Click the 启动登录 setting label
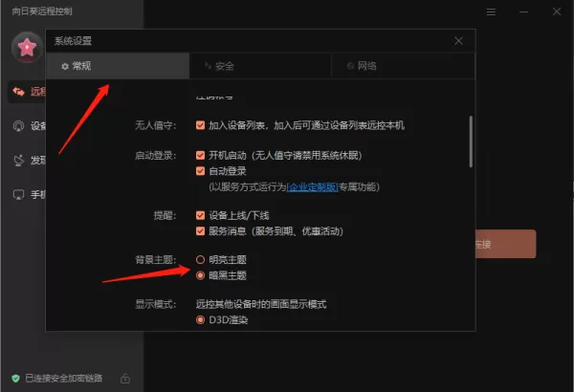 [x=156, y=156]
